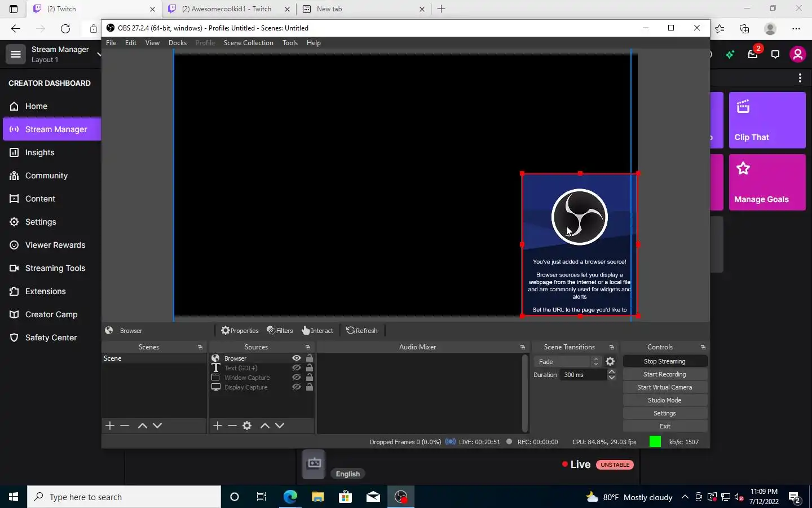Show the Display Capture source using its eye icon
Image resolution: width=812 pixels, height=508 pixels.
click(296, 387)
